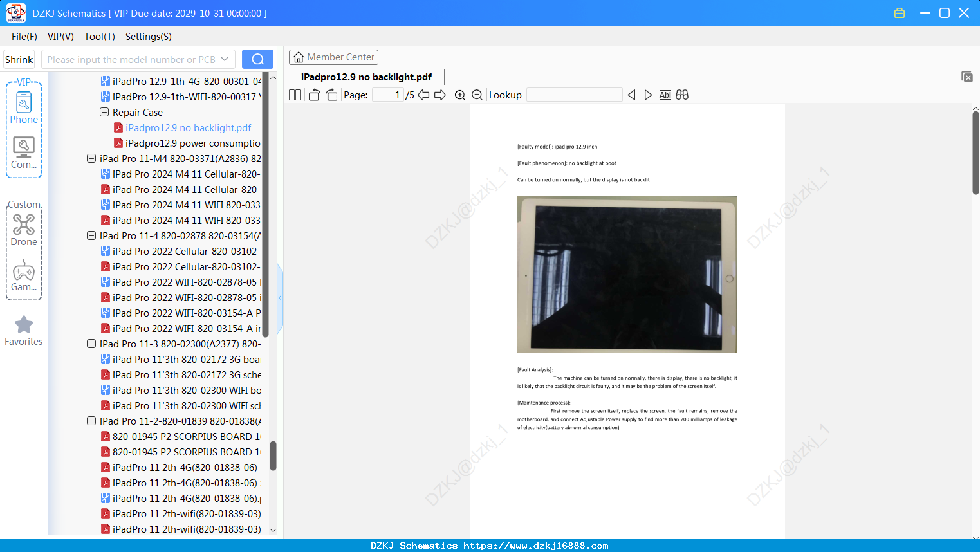This screenshot has width=980, height=552.
Task: Rotate the page clockwise
Action: pos(331,95)
